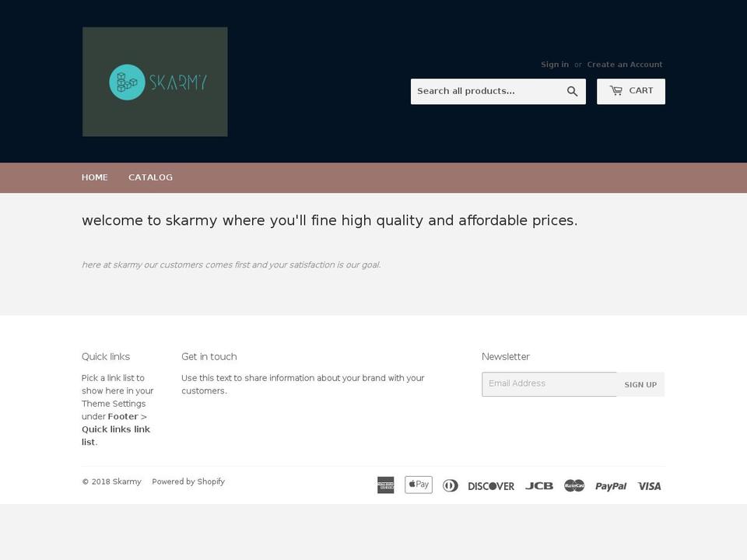Follow the Powered by Shopify link
The height and width of the screenshot is (560, 747).
click(188, 481)
